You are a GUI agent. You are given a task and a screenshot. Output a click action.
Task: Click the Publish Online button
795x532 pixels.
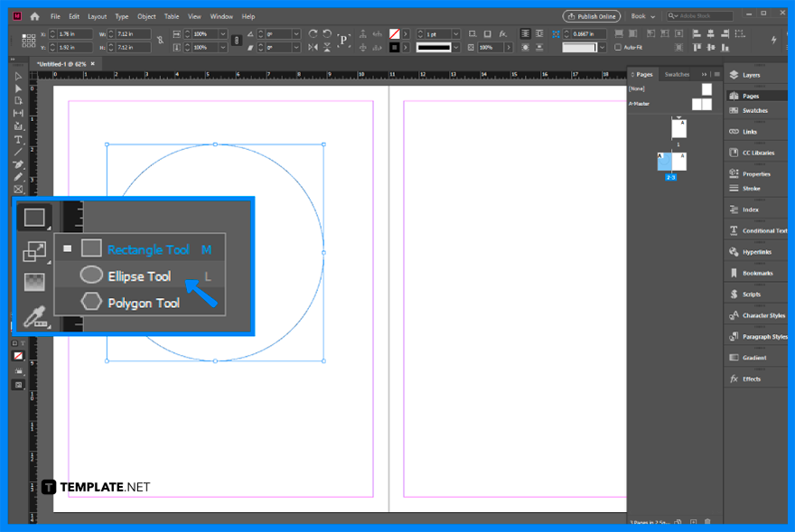tap(592, 15)
